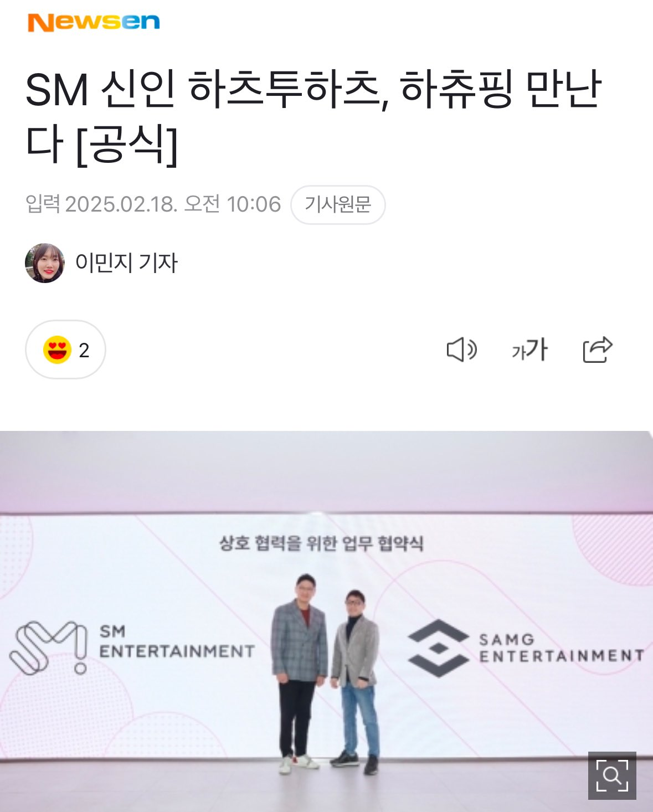Open the 가가 font size control
This screenshot has width=653, height=812.
[529, 350]
